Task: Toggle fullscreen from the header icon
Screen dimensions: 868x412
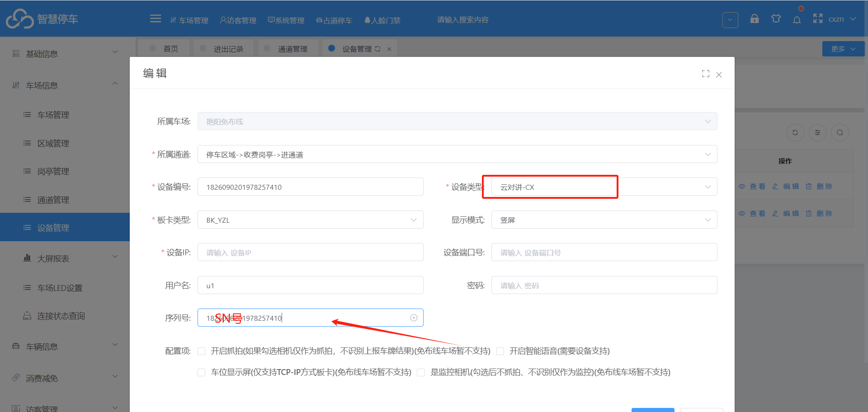Action: tap(818, 19)
